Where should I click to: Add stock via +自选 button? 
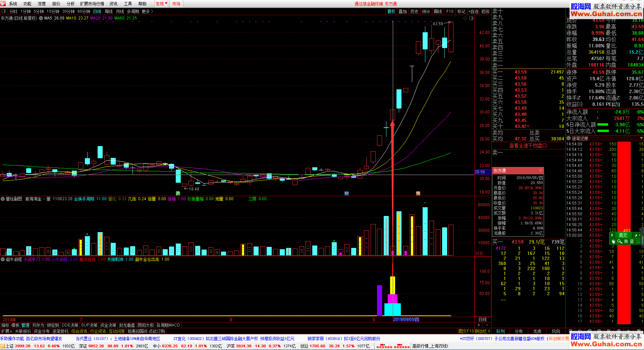473,11
